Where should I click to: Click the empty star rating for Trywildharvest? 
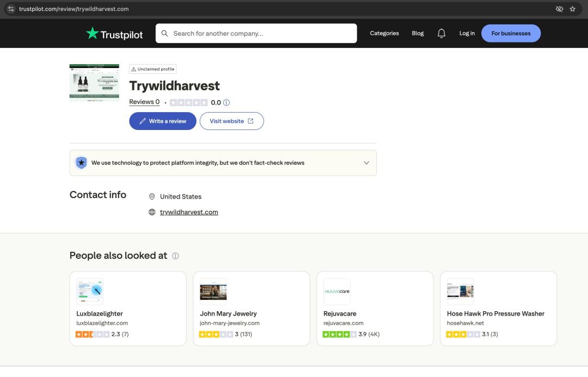188,103
